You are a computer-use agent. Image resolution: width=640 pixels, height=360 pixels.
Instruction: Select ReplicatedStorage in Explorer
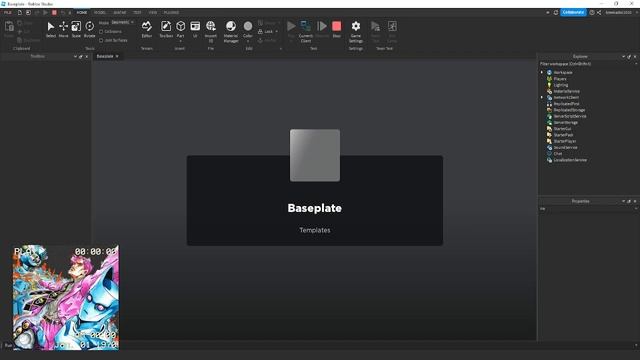click(x=569, y=110)
